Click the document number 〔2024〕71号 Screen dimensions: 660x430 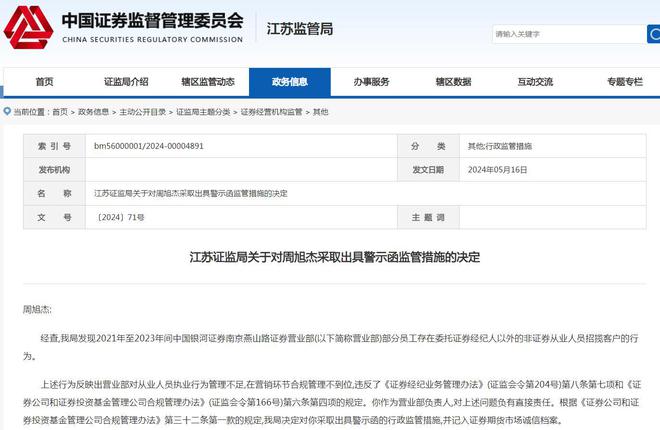tap(120, 217)
